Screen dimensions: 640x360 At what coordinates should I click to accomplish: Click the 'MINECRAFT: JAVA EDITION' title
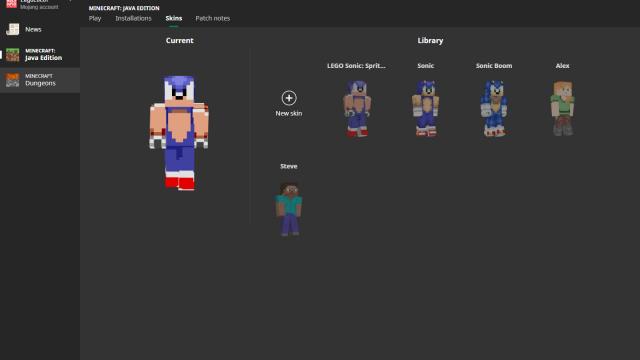coord(124,8)
